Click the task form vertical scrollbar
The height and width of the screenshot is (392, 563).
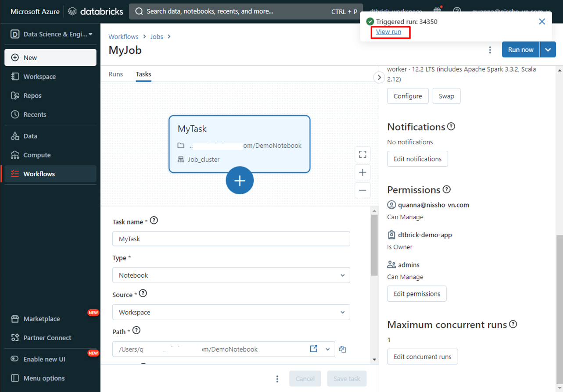[374, 246]
